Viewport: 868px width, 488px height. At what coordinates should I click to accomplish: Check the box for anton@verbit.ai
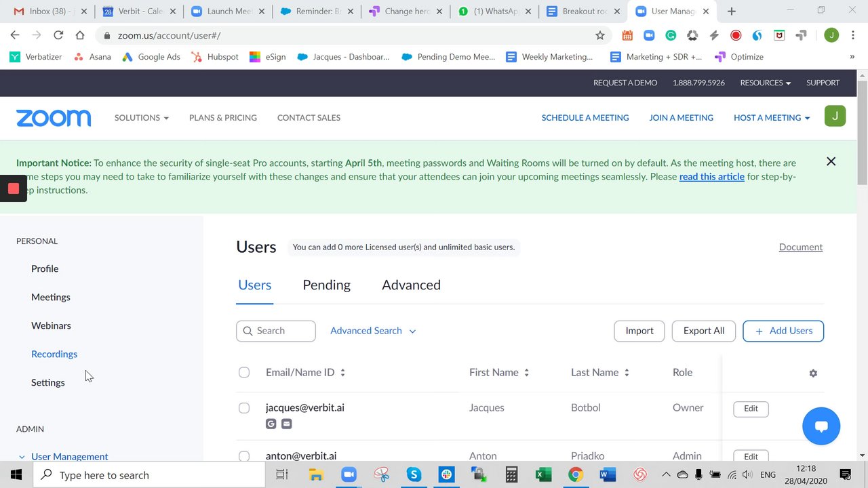point(244,456)
